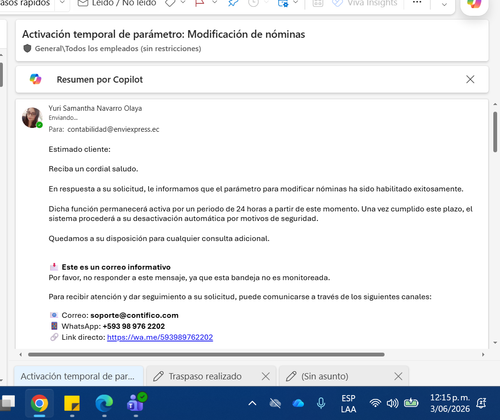The height and width of the screenshot is (420, 500).
Task: Click the pencil icon on (Sin asunto) tab
Action: pos(291,376)
